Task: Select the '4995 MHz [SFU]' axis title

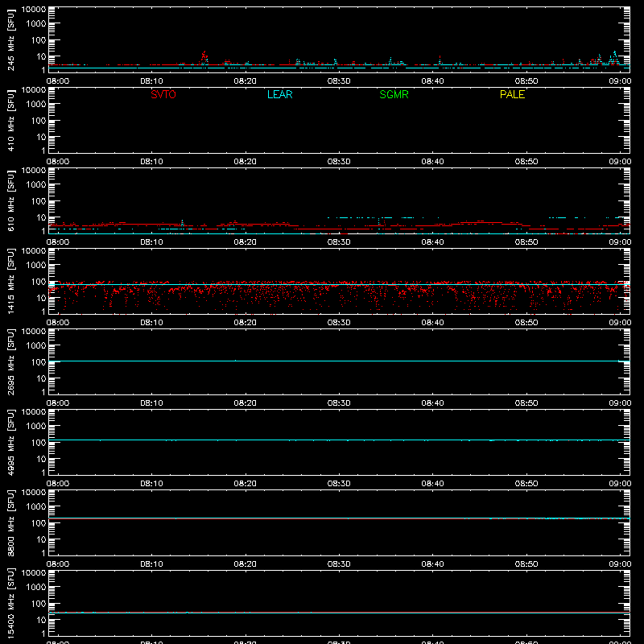Action: [11, 442]
